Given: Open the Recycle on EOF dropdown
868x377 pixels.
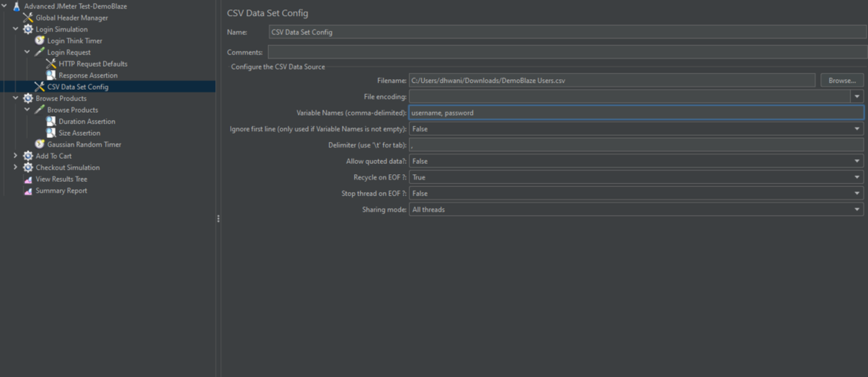Looking at the screenshot, I should click(x=857, y=177).
